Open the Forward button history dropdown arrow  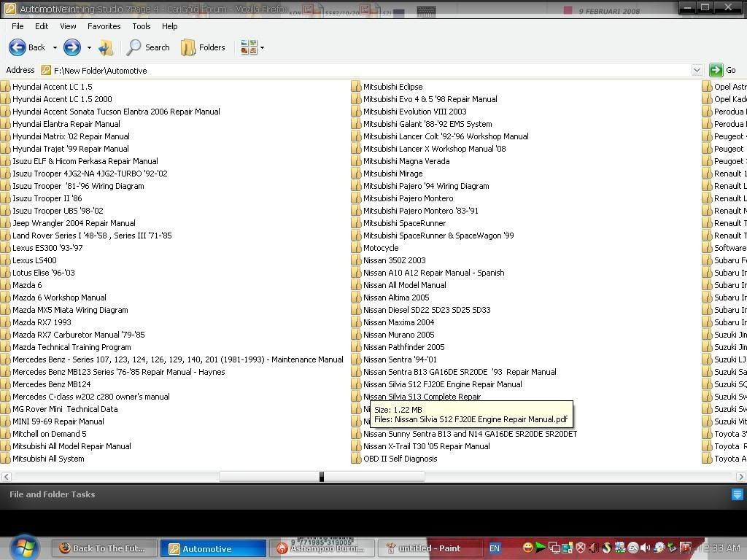tap(89, 47)
